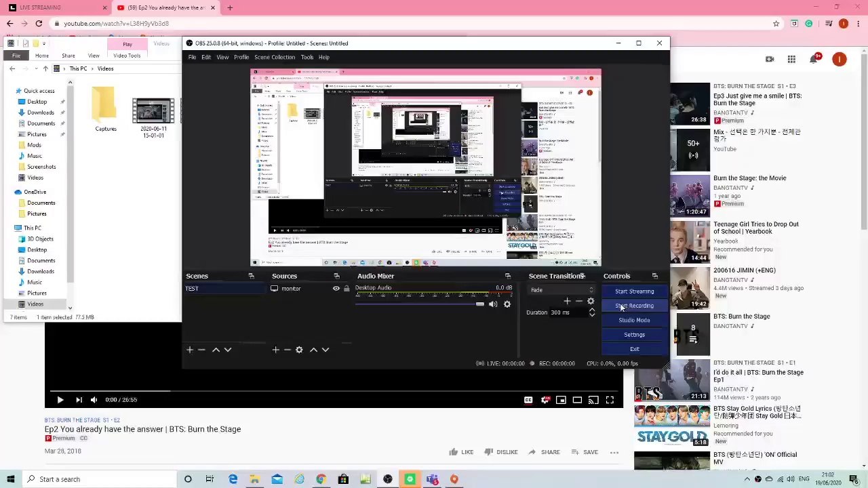Save the YouTube video to playlist
Image resolution: width=868 pixels, height=488 pixels.
coord(585,452)
